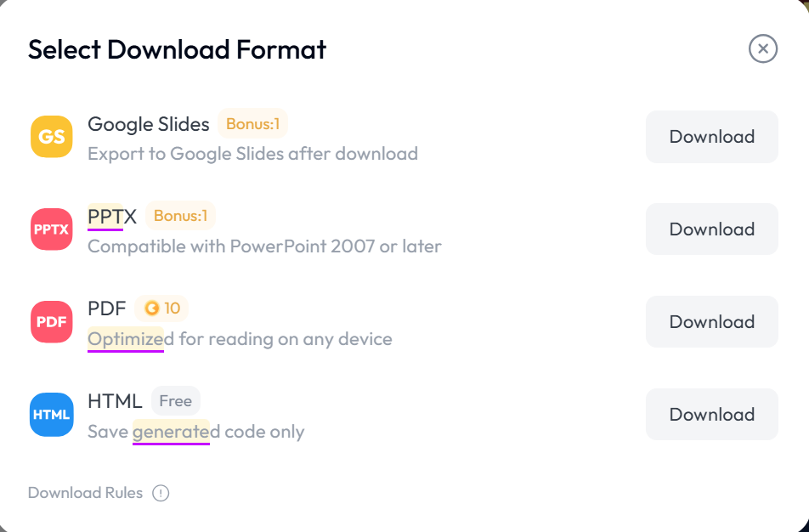Close the Select Download Format dialog
Viewport: 809px width, 532px height.
(763, 49)
